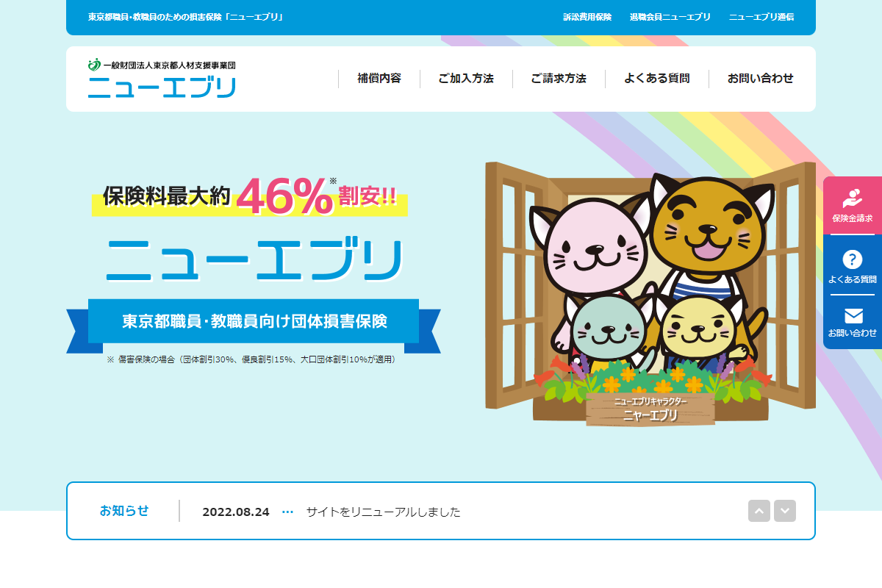
Task: Show previous news with up arrow
Action: (x=759, y=511)
